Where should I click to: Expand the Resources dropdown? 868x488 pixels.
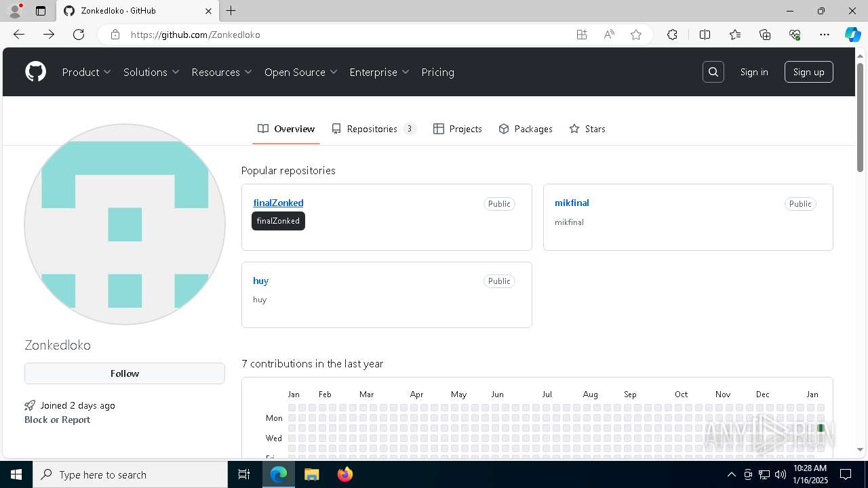pyautogui.click(x=222, y=72)
